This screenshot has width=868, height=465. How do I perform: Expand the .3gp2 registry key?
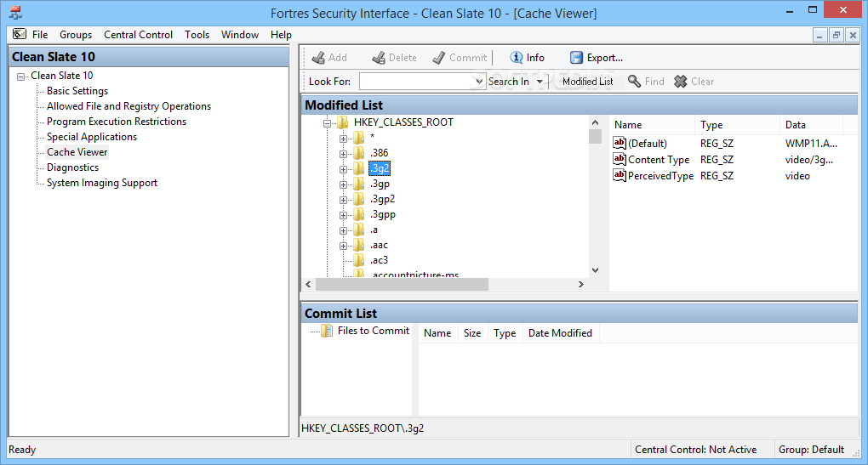click(x=343, y=200)
